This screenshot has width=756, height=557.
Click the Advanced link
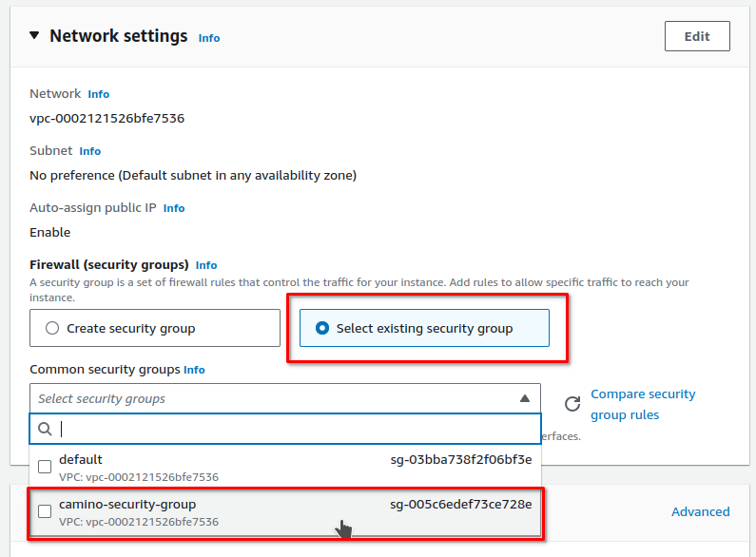tap(700, 511)
